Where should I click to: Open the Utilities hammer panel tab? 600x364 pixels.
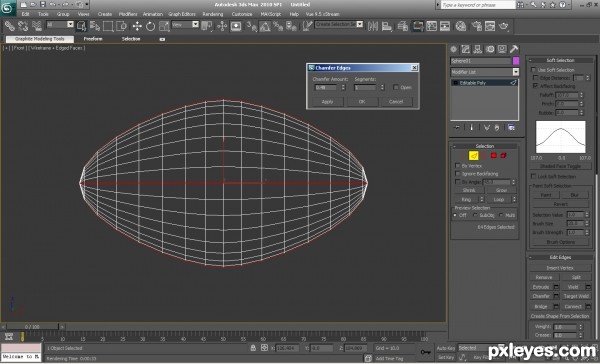(514, 49)
